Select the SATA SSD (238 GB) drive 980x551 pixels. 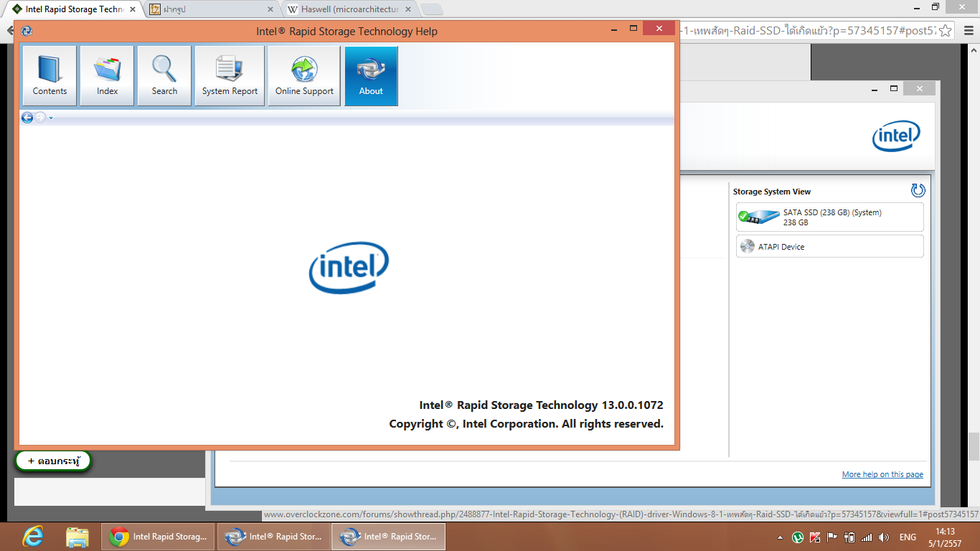pos(830,217)
